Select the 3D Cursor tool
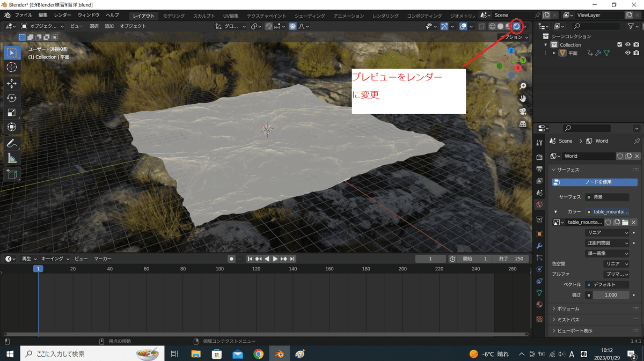This screenshot has height=361, width=644. (x=12, y=67)
